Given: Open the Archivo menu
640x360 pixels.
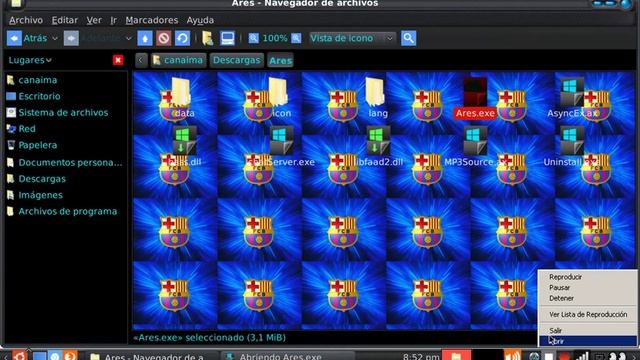Looking at the screenshot, I should point(26,20).
